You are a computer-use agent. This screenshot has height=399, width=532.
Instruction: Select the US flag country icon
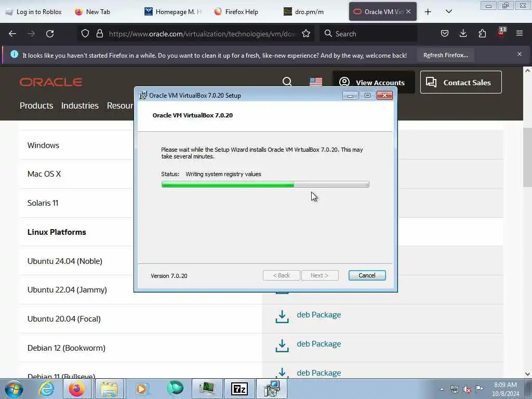click(316, 82)
